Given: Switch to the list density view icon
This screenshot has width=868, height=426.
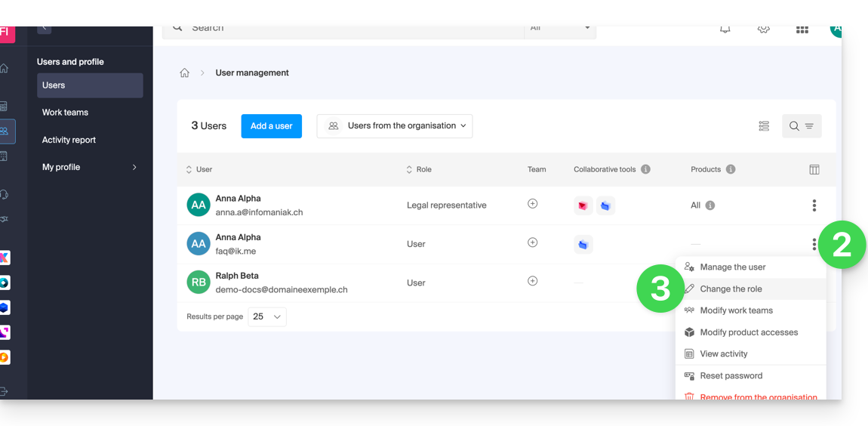Looking at the screenshot, I should click(764, 126).
